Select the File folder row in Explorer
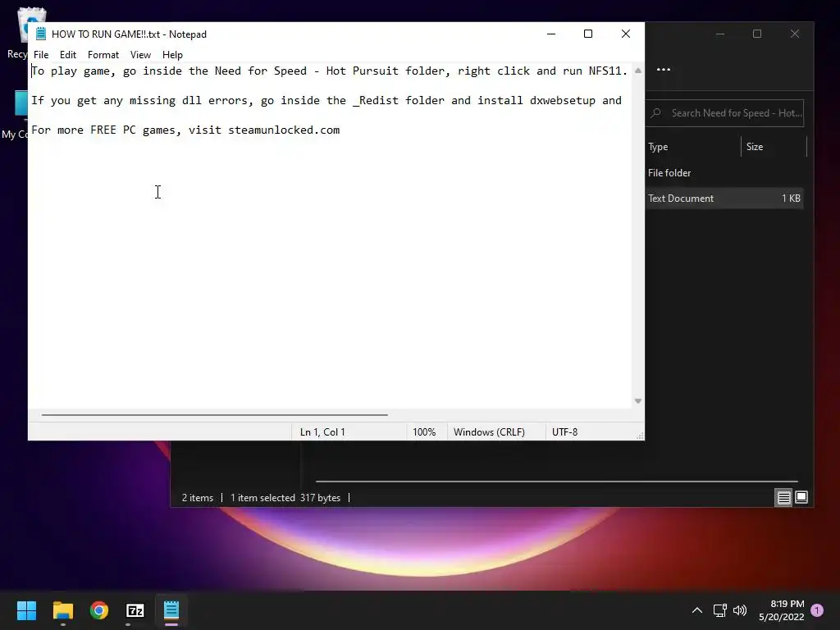This screenshot has width=840, height=630. [724, 173]
